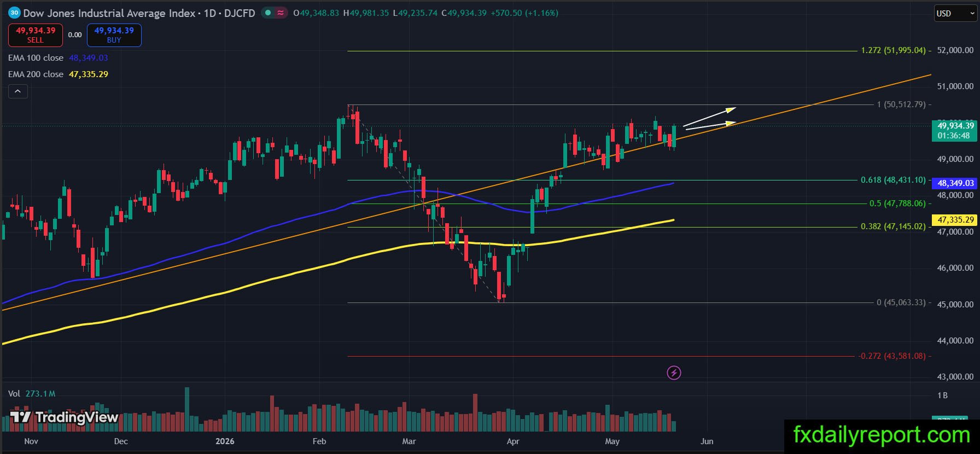Click the 51,000.00 price axis label

click(x=955, y=86)
